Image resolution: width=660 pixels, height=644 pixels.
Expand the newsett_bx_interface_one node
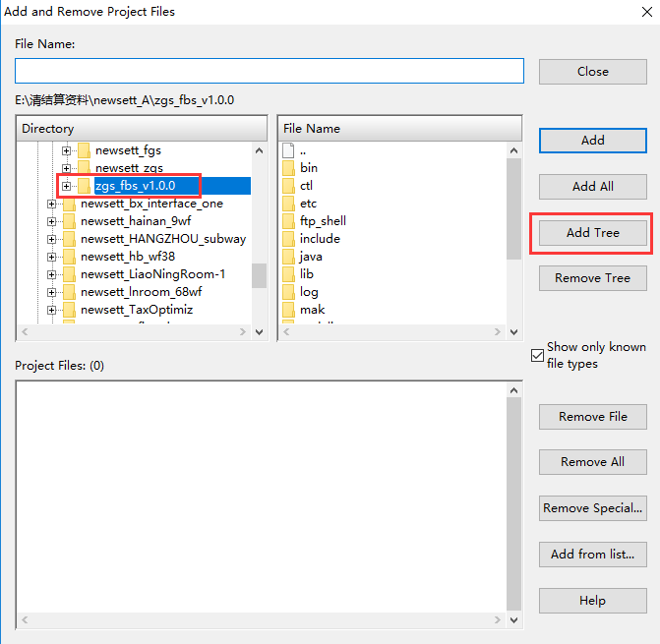coord(51,204)
